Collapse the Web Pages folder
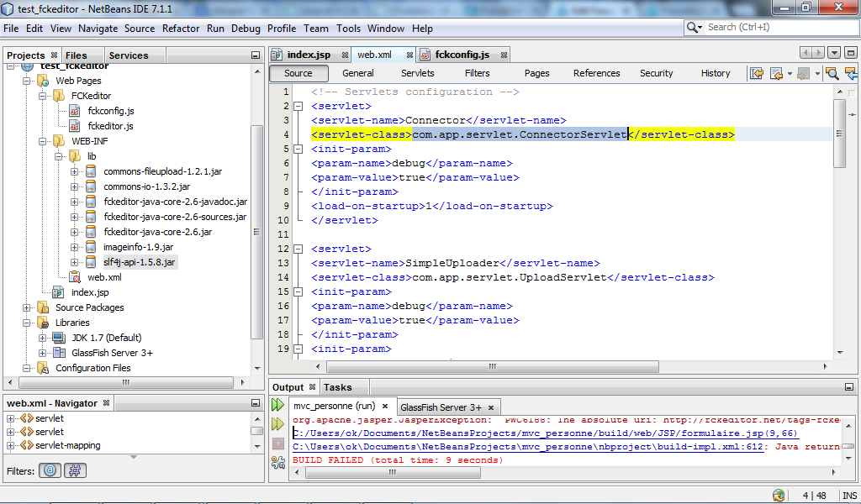The width and height of the screenshot is (861, 504). [26, 81]
